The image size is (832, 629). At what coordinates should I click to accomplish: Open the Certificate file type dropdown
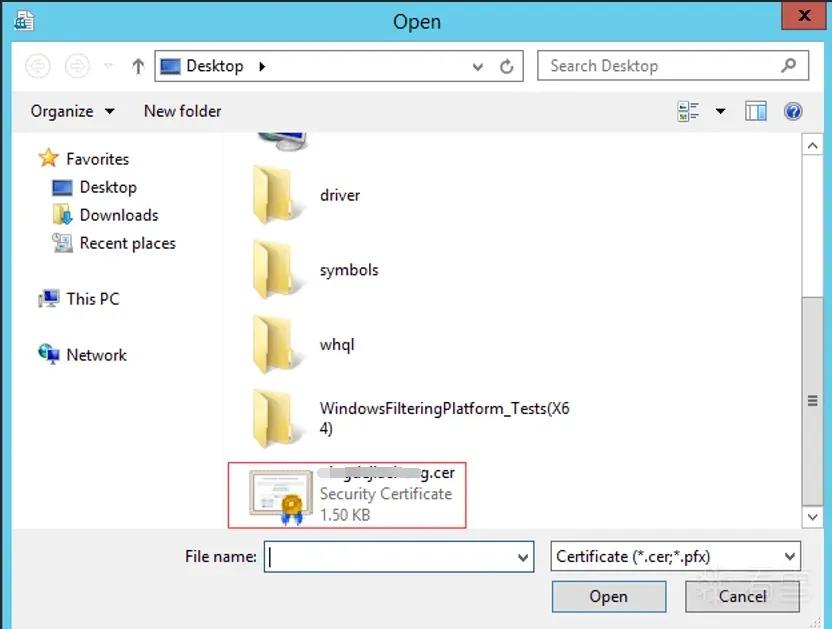tap(790, 557)
